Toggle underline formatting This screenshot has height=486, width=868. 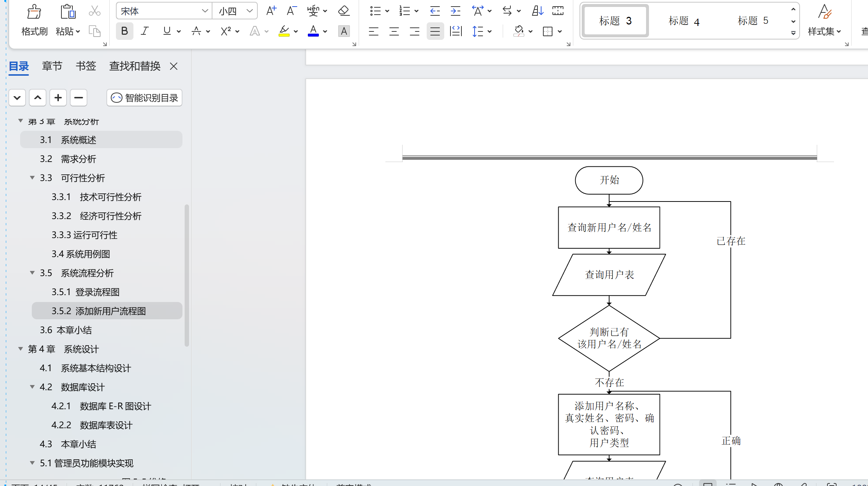(167, 31)
